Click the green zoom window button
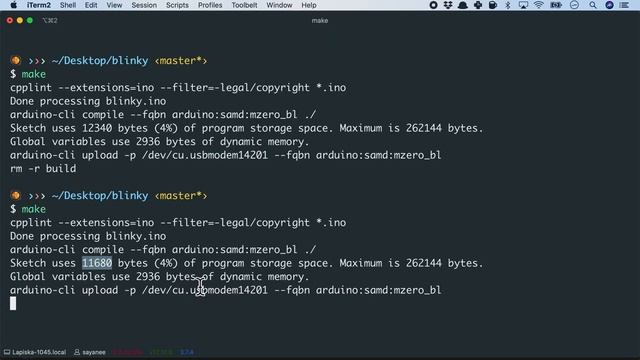Screen dimensions: 640x360 pos(30,20)
